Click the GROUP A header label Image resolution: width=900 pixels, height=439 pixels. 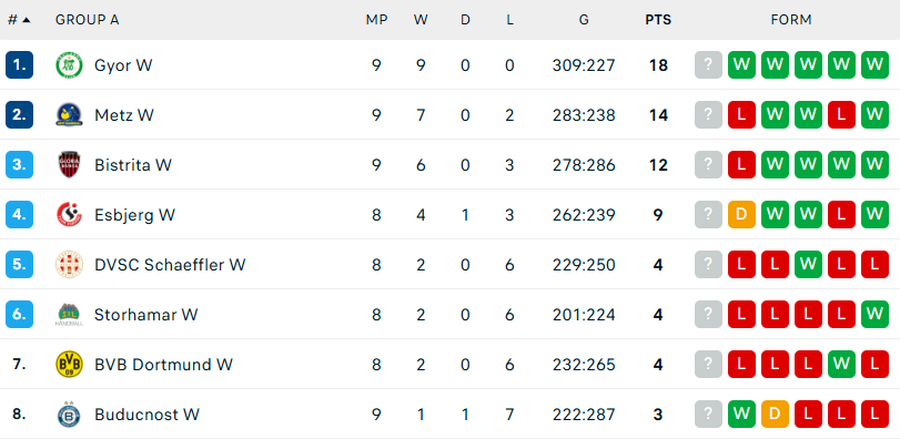point(87,20)
